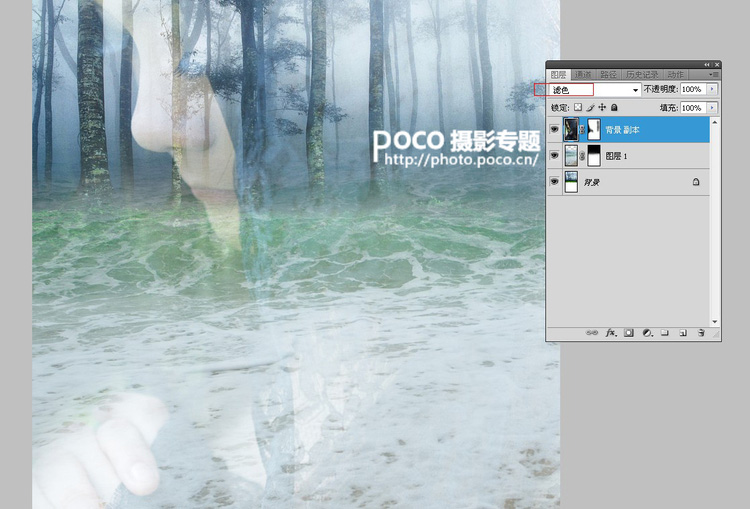750x509 pixels.
Task: Expand the 不透明度 opacity slider arrow
Action: click(x=712, y=90)
